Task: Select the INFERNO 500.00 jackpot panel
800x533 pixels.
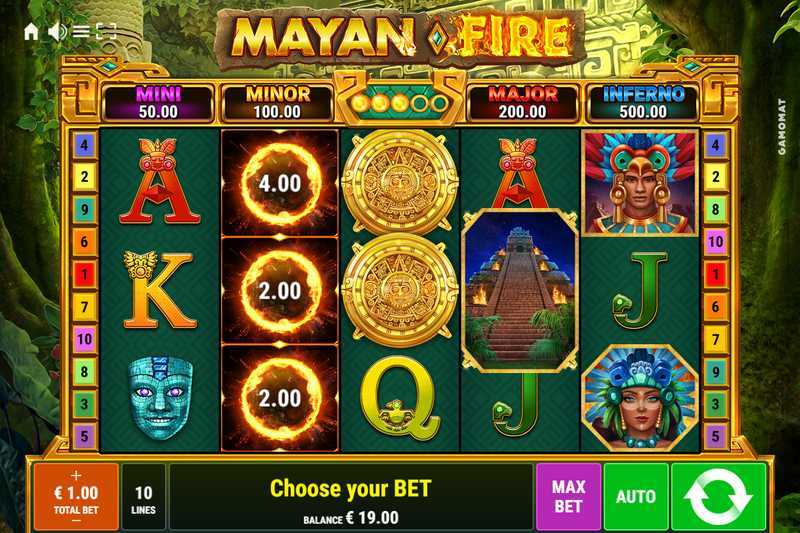Action: tap(643, 103)
